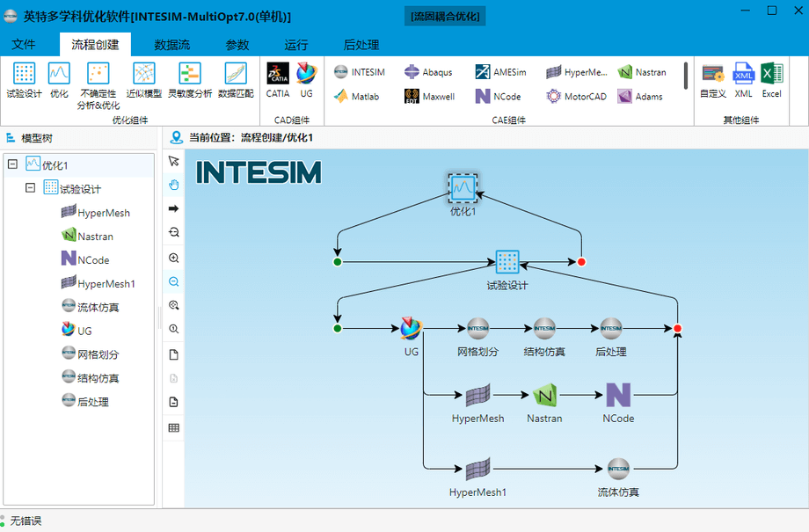The height and width of the screenshot is (532, 809).
Task: Switch to the 后处理 tab
Action: [361, 45]
